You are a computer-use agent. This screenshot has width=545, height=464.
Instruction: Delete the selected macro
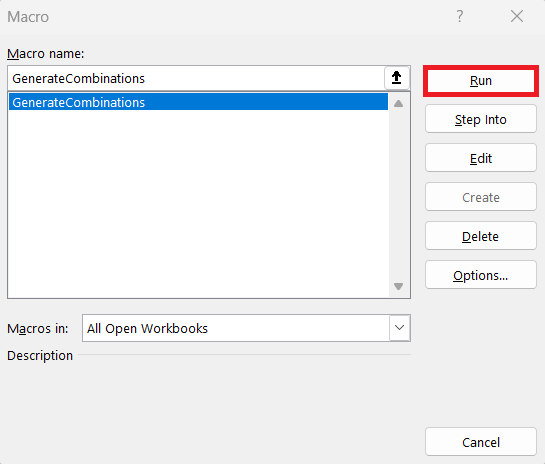pyautogui.click(x=481, y=236)
